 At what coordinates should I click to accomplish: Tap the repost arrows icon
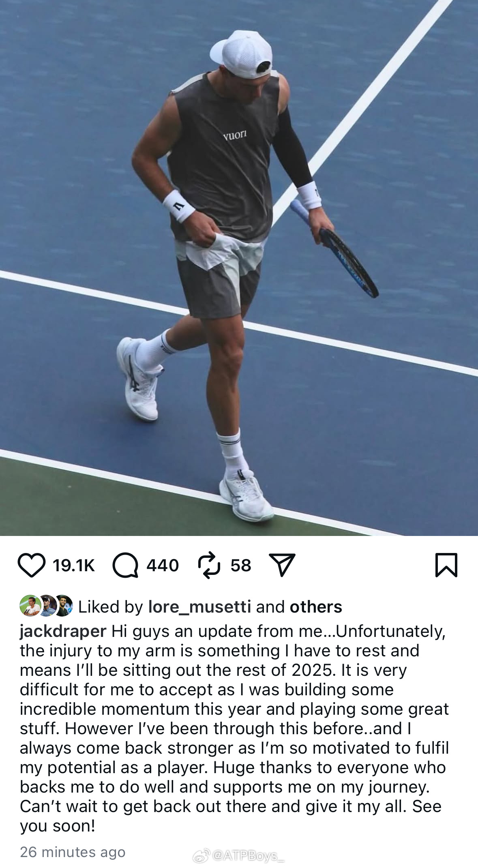(209, 565)
